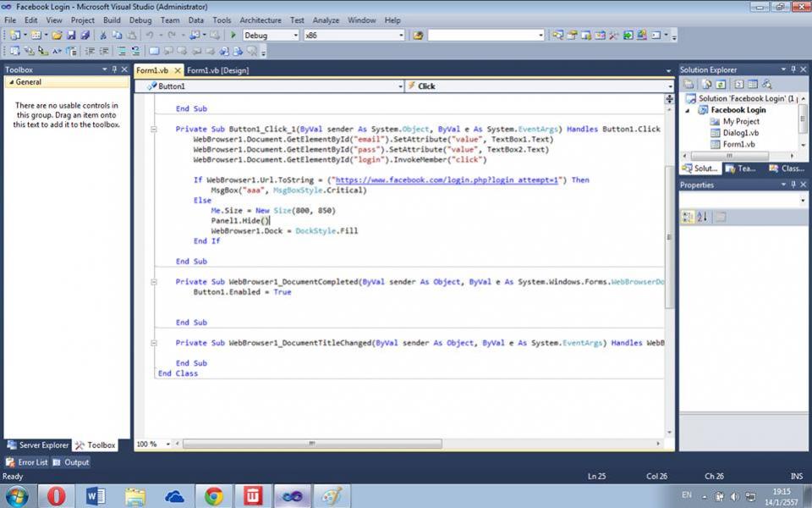
Task: Click the Start Page toolbar icon
Action: pos(628,36)
